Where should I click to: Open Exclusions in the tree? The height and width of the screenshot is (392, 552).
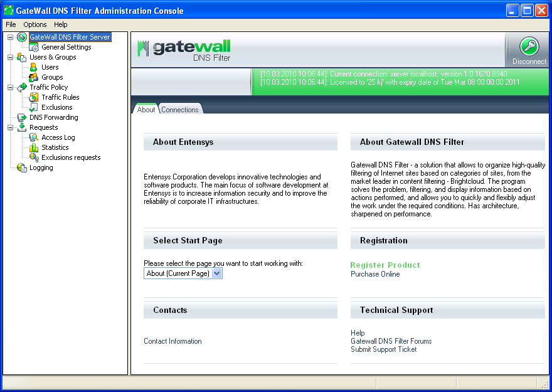[x=56, y=107]
